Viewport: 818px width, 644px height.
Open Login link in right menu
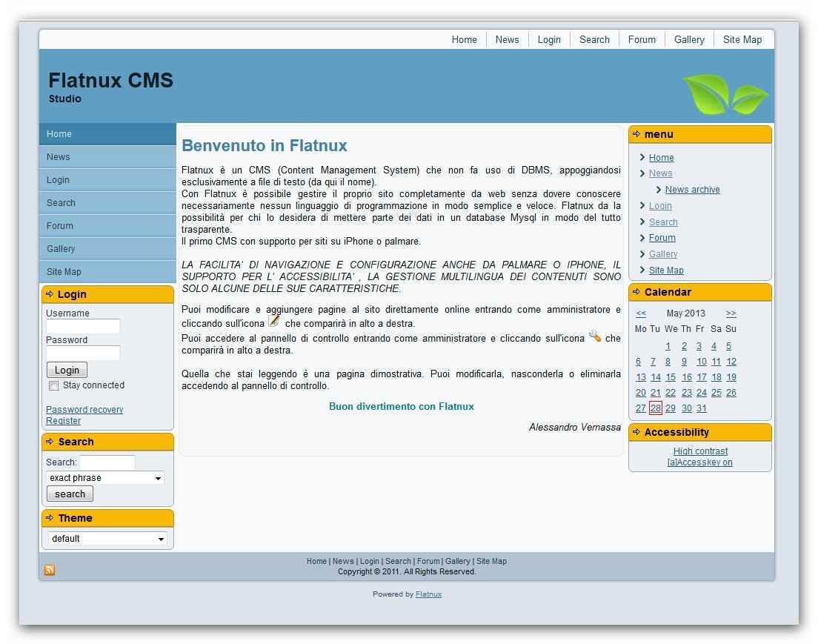(660, 205)
